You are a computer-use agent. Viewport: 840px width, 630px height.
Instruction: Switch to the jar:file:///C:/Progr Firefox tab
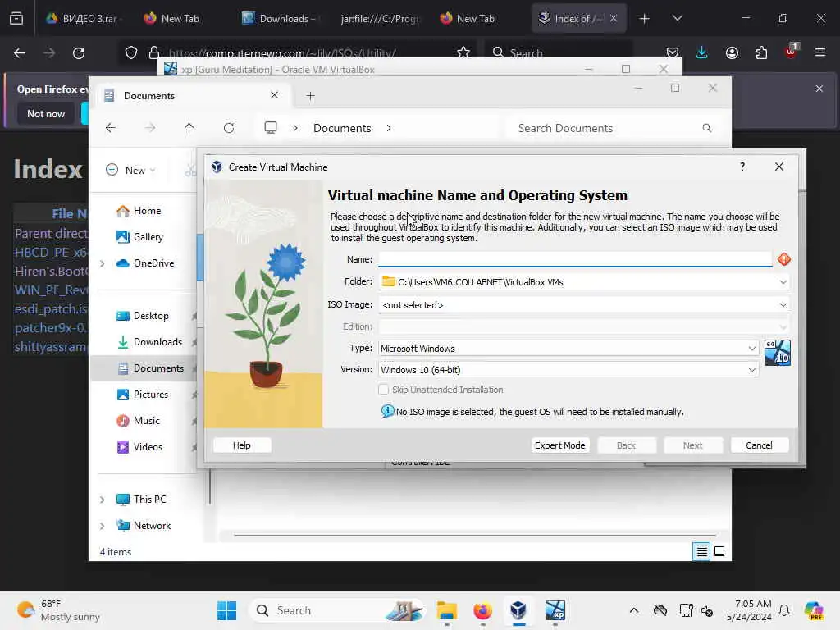coord(379,19)
